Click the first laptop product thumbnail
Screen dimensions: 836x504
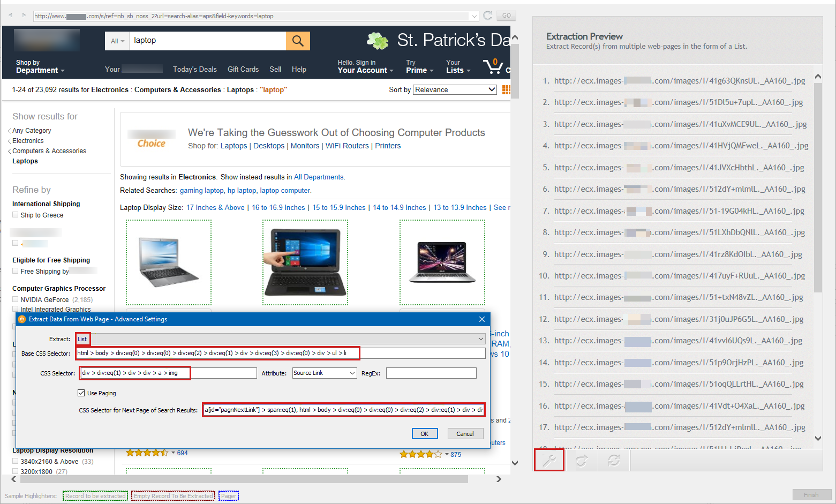pos(169,262)
